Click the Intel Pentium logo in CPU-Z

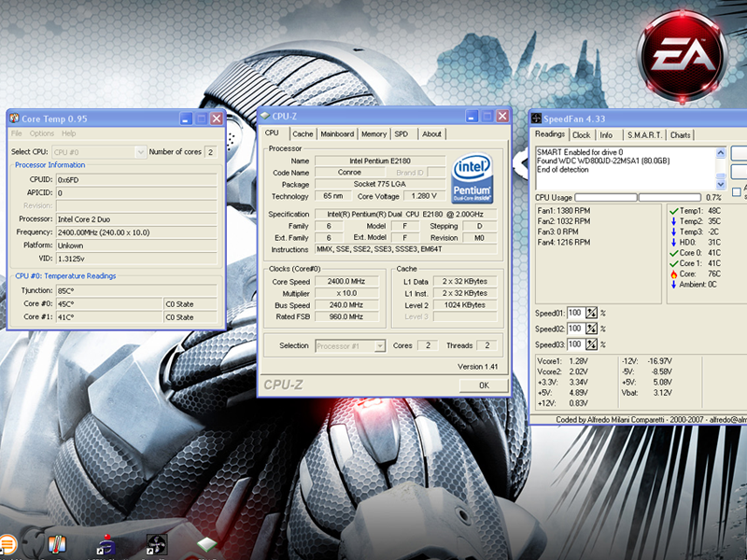click(472, 178)
